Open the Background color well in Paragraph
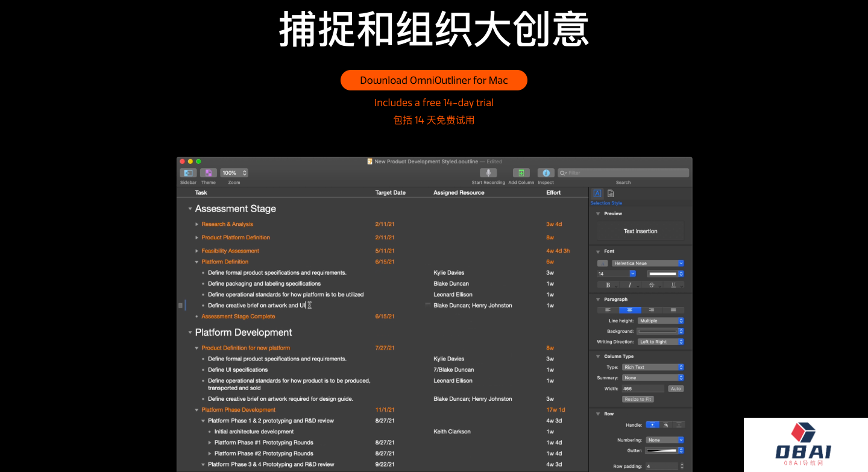868x472 pixels. click(x=657, y=331)
